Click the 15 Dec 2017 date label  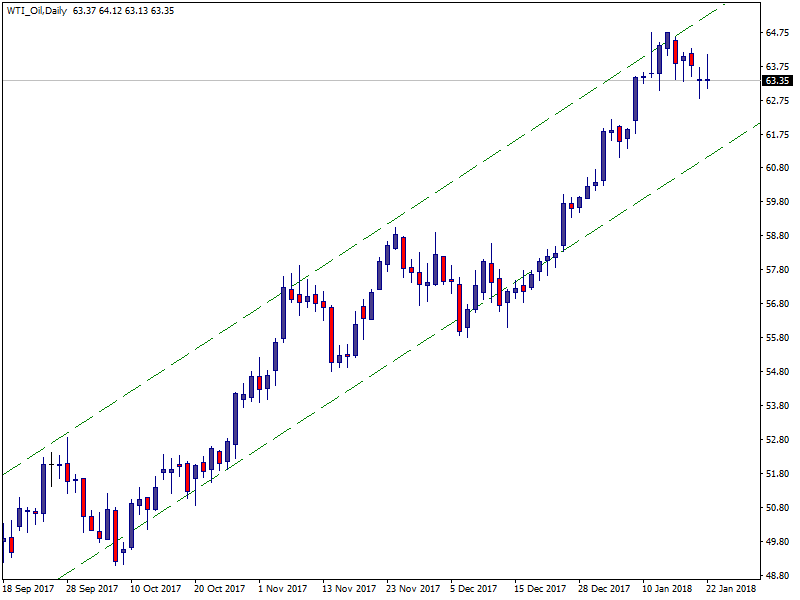[x=540, y=589]
